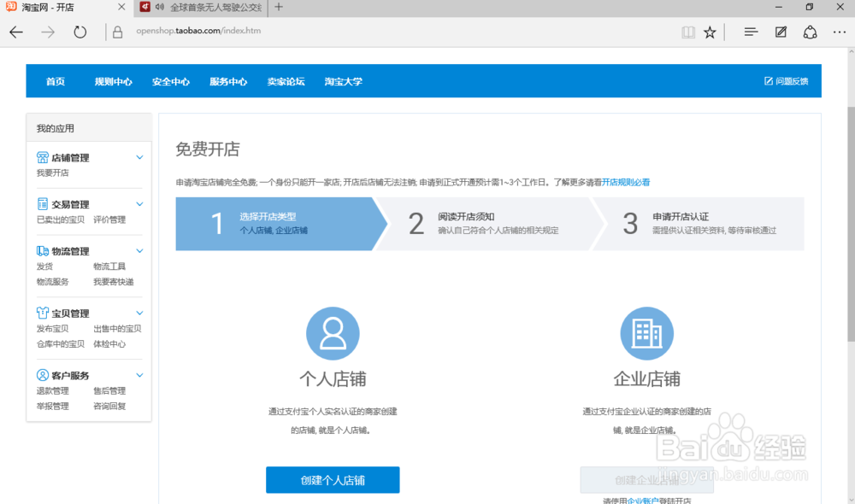The height and width of the screenshot is (504, 855).
Task: Select step 1 选择开店类型
Action: [x=280, y=224]
